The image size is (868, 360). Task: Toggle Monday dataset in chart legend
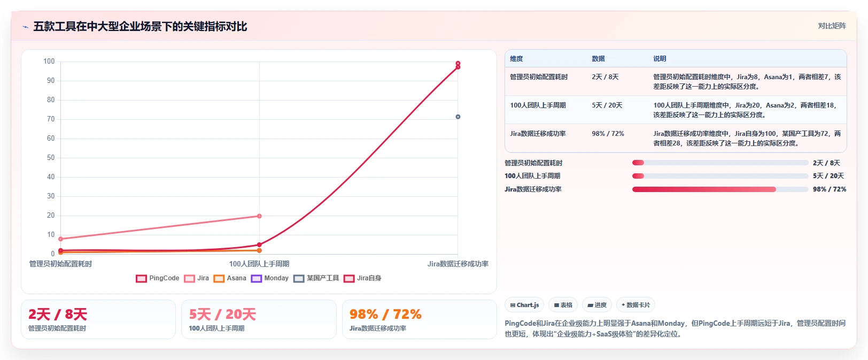coord(269,278)
